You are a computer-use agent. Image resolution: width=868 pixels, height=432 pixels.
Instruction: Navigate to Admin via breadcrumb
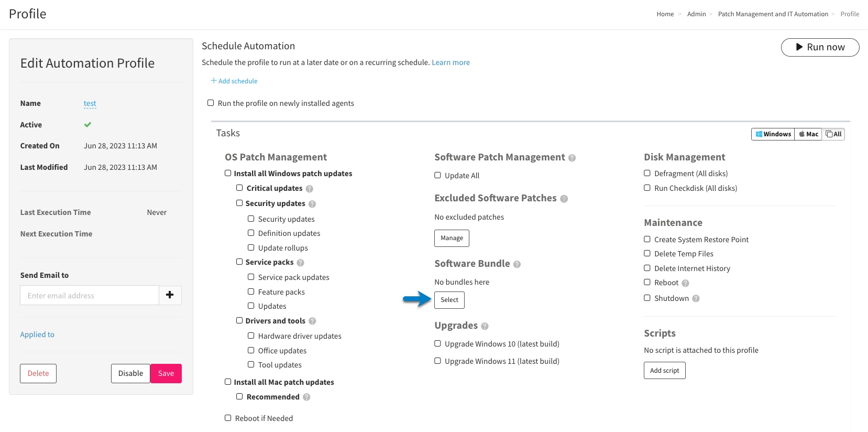(696, 14)
